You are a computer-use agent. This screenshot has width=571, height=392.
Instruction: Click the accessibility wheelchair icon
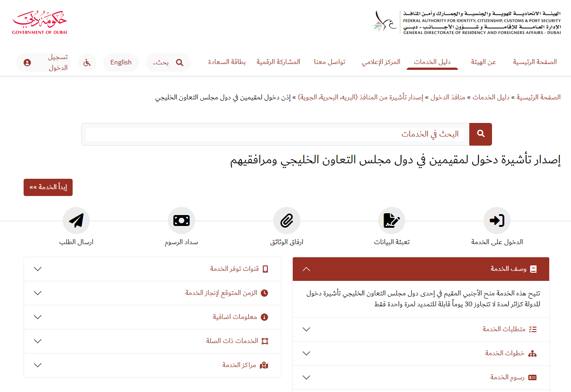coord(87,63)
